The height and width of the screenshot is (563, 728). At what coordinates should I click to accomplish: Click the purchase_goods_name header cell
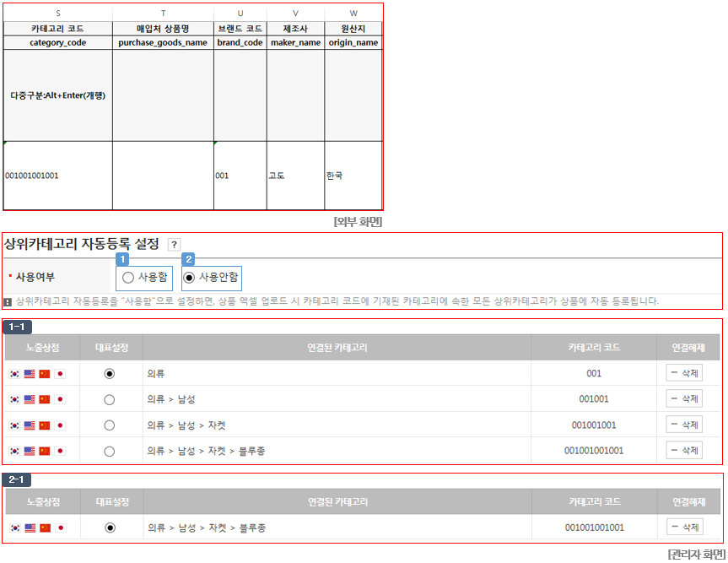163,43
